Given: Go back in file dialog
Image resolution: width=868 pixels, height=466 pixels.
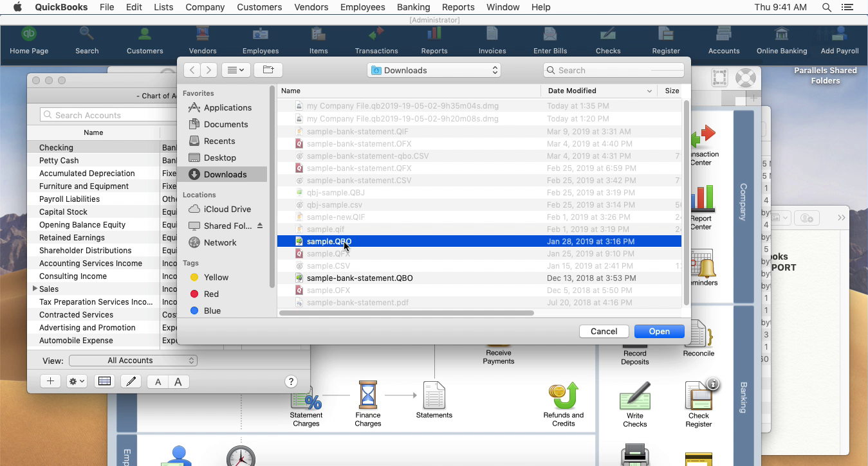Looking at the screenshot, I should point(192,70).
